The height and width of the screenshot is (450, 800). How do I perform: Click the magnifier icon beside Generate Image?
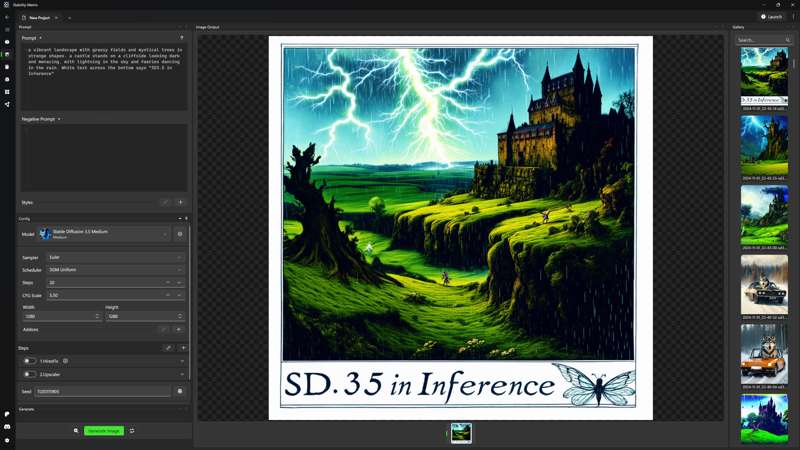click(x=76, y=431)
